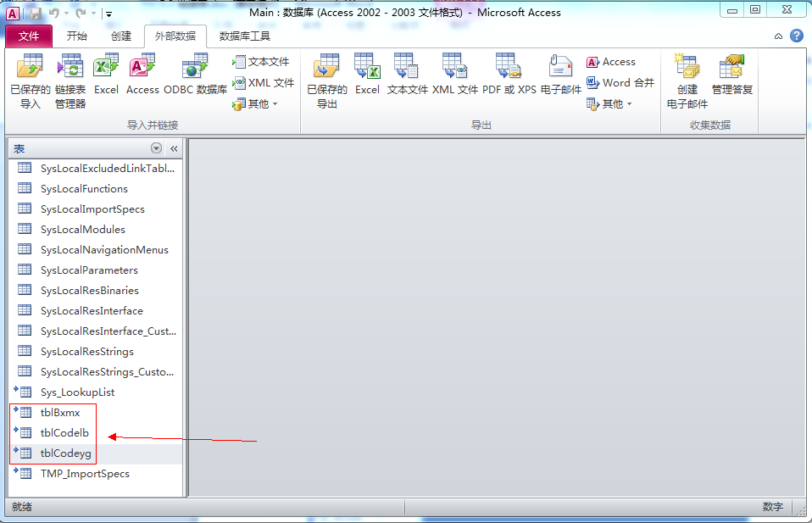This screenshot has height=523, width=812.
Task: Select table SysLocalExcludedLinkTabl...
Action: point(96,169)
